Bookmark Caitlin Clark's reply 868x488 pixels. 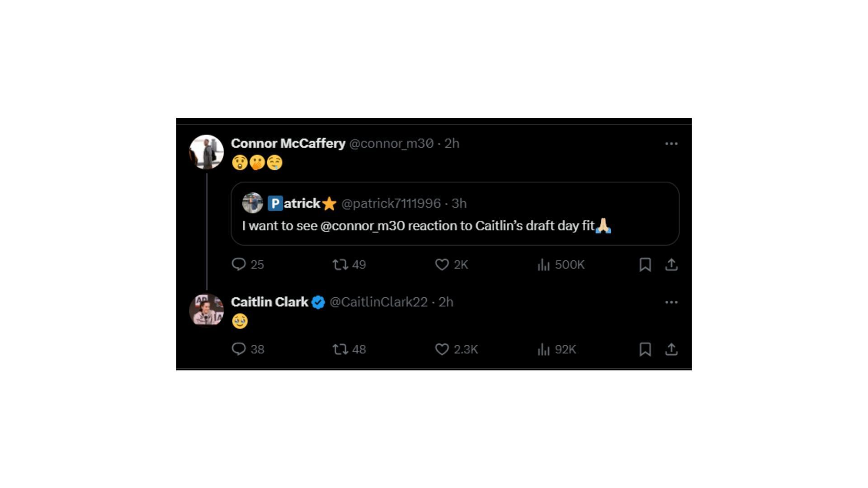pyautogui.click(x=645, y=349)
